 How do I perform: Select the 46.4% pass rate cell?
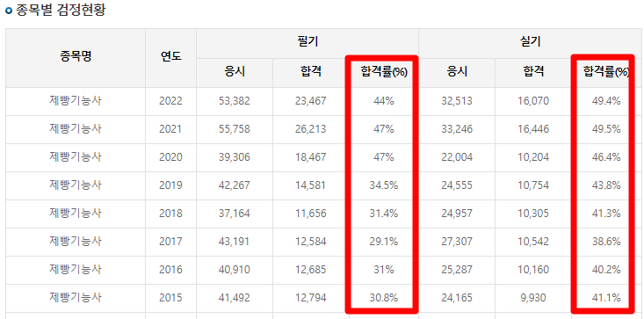coord(607,157)
